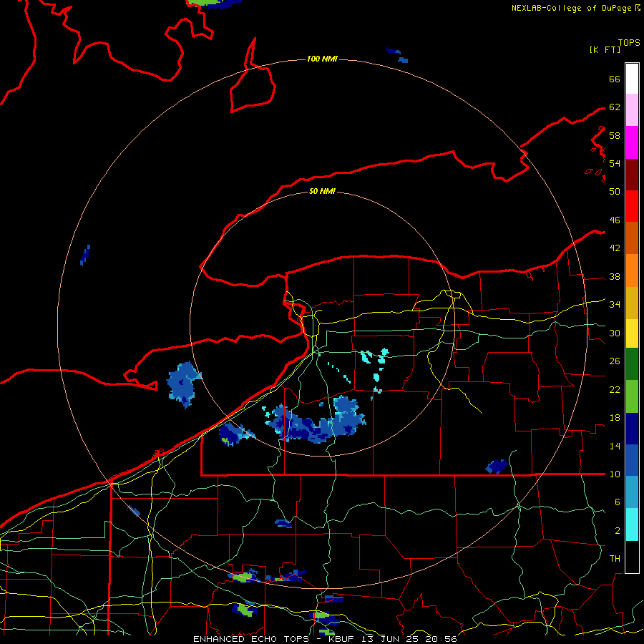This screenshot has width=644, height=644.
Task: Click the yellow swatch between 30 and 34
Action: pyautogui.click(x=632, y=333)
